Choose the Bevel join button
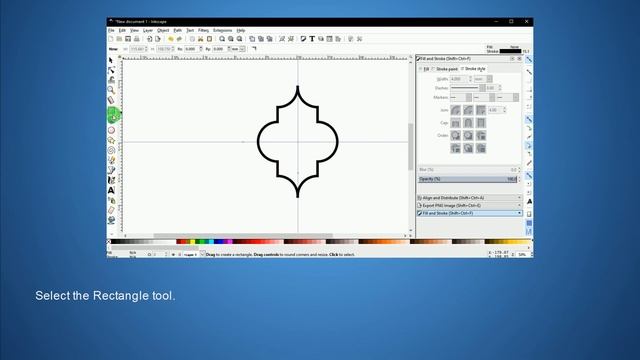This screenshot has height=360, width=640. point(468,110)
